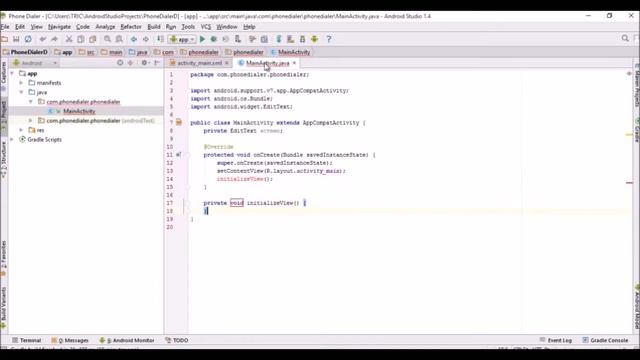Click the navigate Back arrow icon
Screen dimensions: 640x360
click(x=134, y=39)
